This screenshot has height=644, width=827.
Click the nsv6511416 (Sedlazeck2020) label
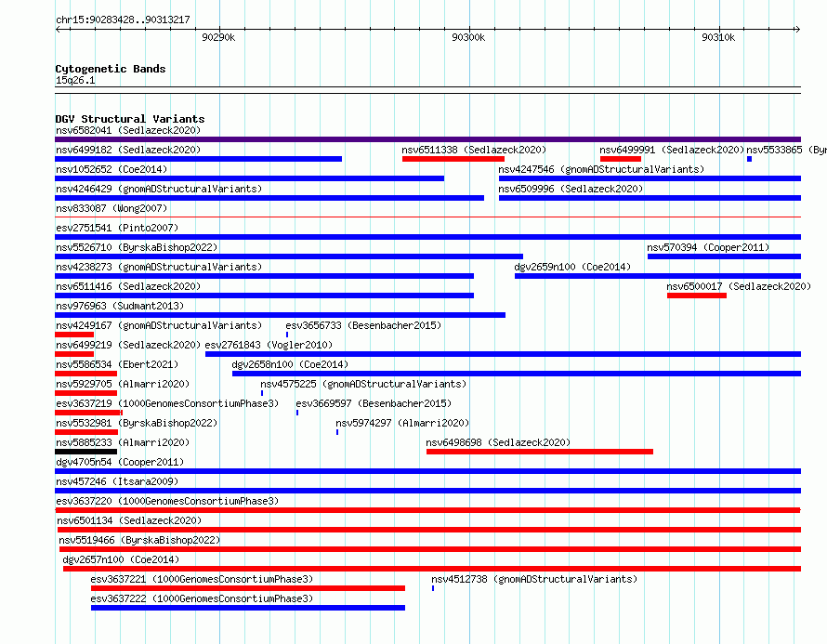(x=128, y=286)
